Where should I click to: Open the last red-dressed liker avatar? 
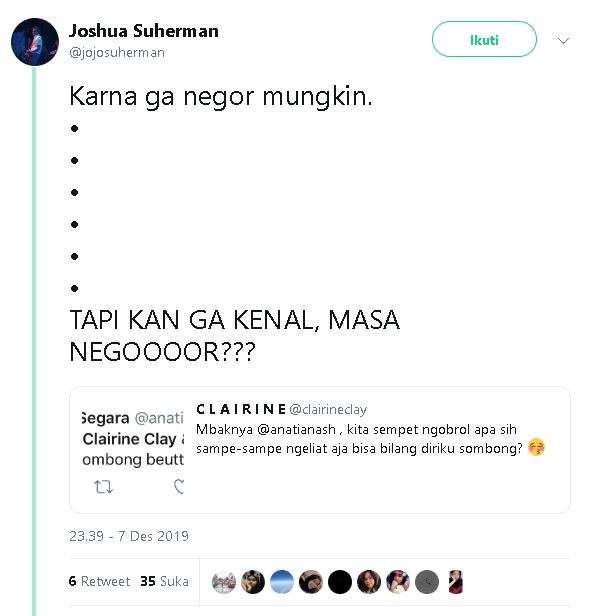(456, 582)
